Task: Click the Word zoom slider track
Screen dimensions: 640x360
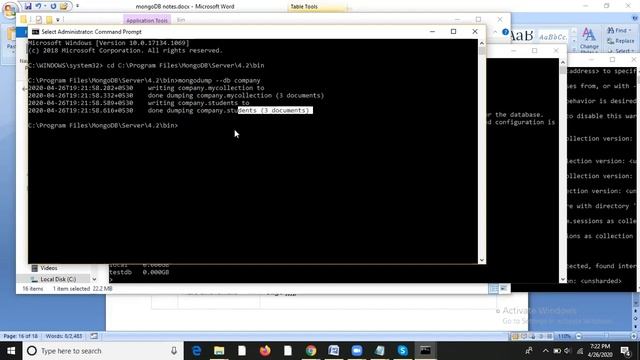Action: coord(606,336)
